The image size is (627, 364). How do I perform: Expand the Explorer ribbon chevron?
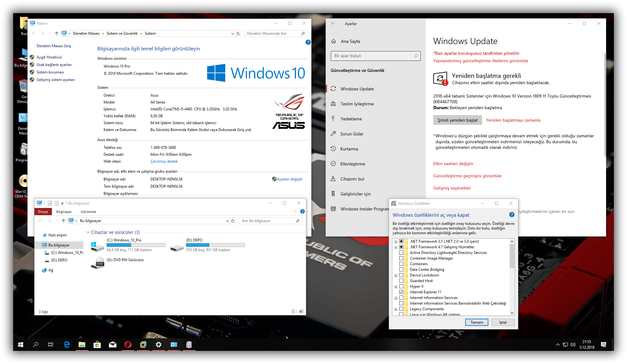(x=296, y=212)
